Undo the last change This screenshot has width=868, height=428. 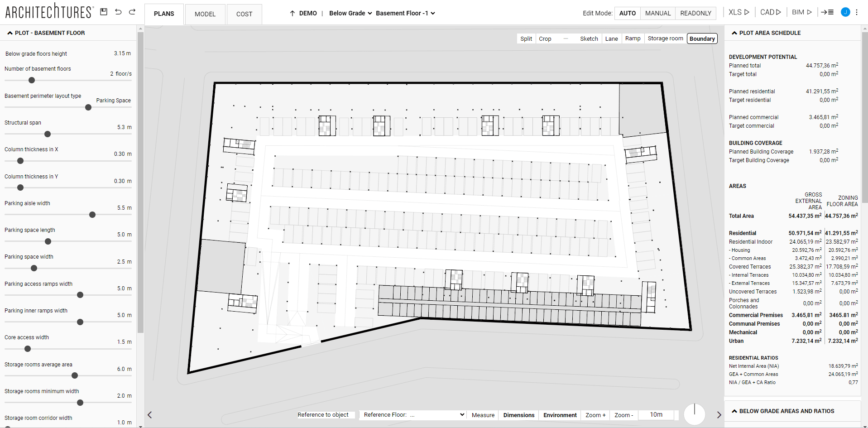(x=118, y=12)
